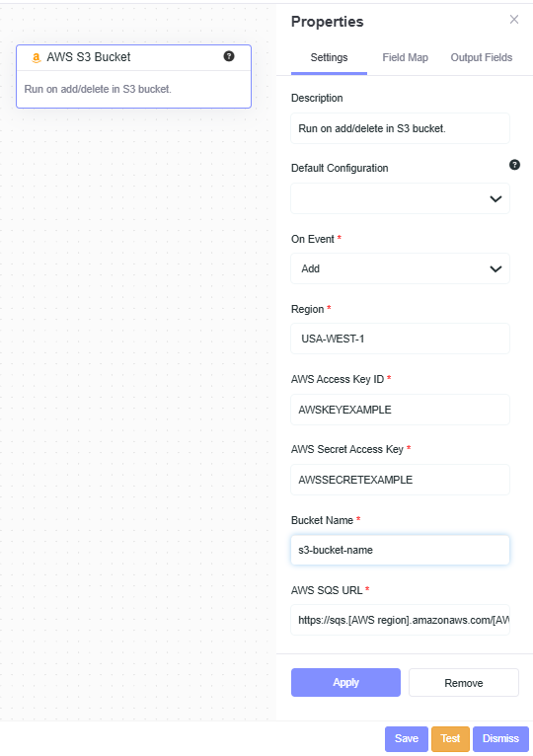Open the On Event dropdown showing Add
This screenshot has width=533, height=756.
point(400,268)
